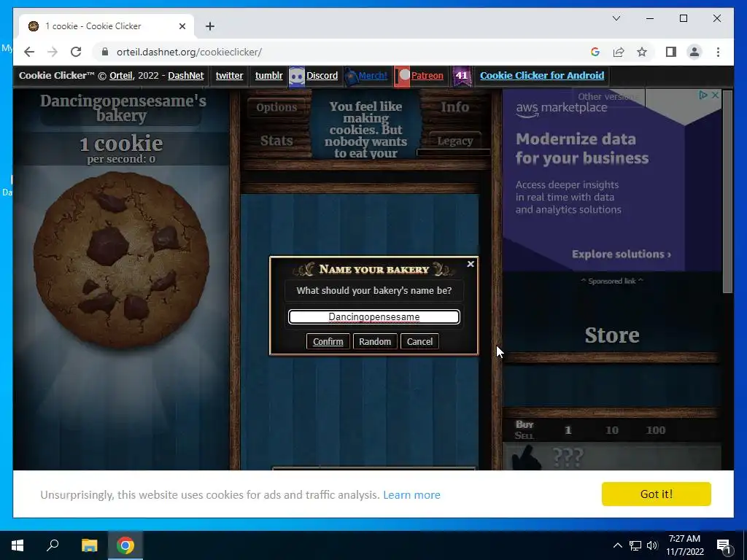
Task: Open Windows taskbar search
Action: tap(53, 545)
